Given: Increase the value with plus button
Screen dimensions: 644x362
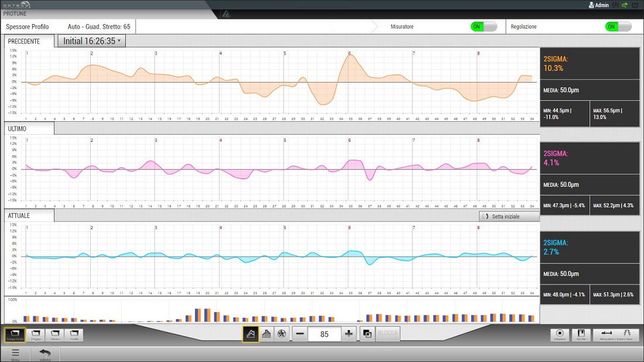Looking at the screenshot, I should 349,334.
